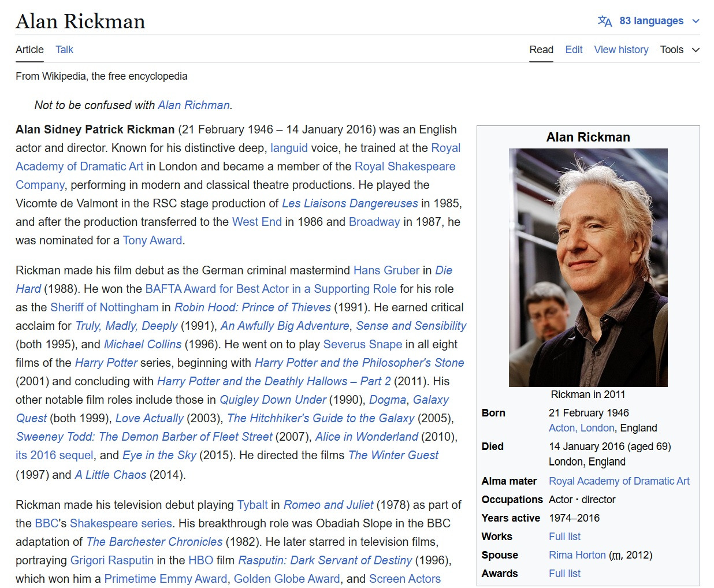This screenshot has height=588, width=714.
Task: Open the A Little Chaos link
Action: click(x=110, y=475)
